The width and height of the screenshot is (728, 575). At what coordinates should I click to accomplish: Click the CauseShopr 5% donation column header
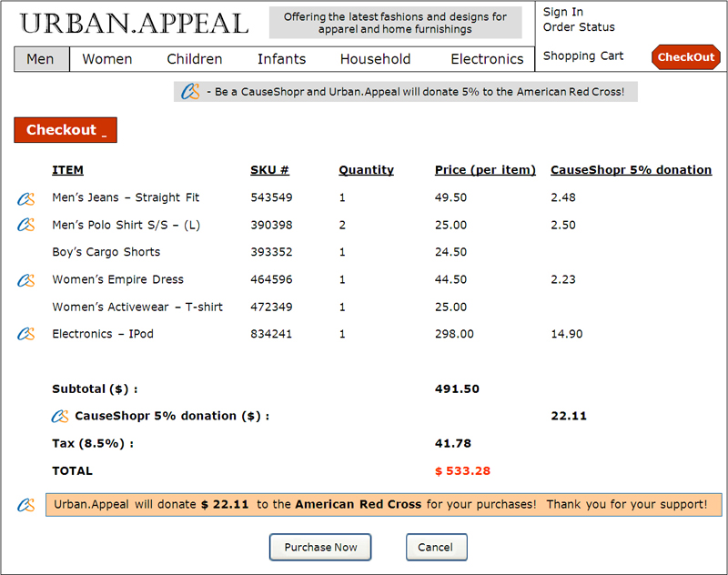(631, 170)
